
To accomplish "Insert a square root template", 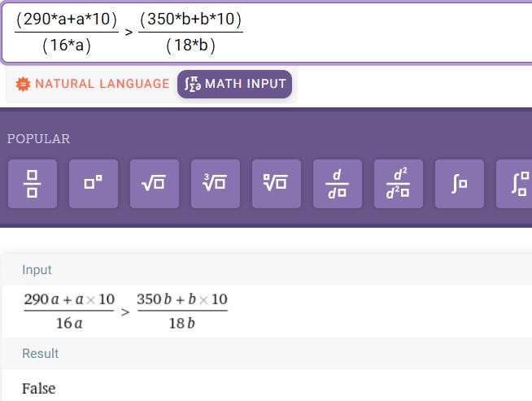I will (x=155, y=184).
